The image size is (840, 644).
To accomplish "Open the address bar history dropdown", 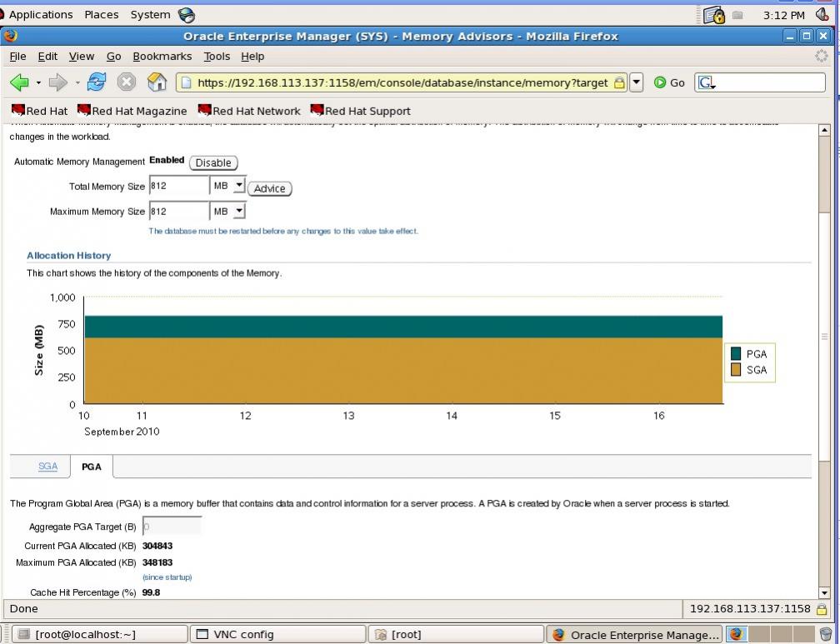I will [636, 82].
